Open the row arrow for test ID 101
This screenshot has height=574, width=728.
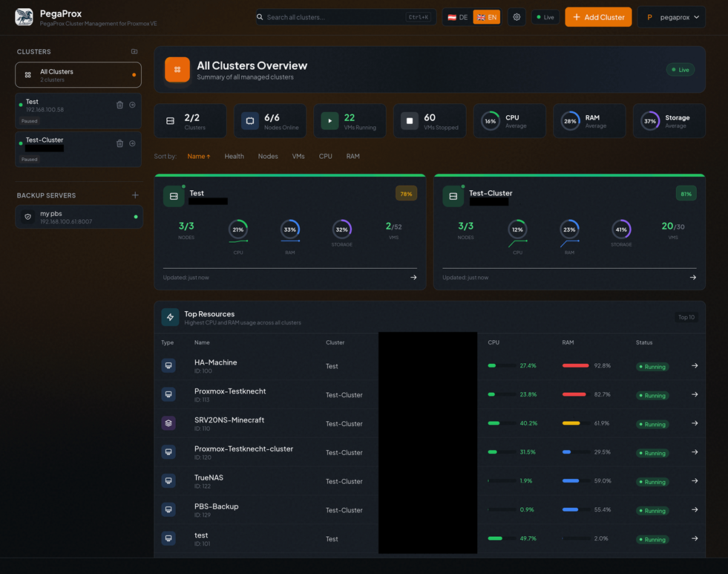[x=695, y=538]
